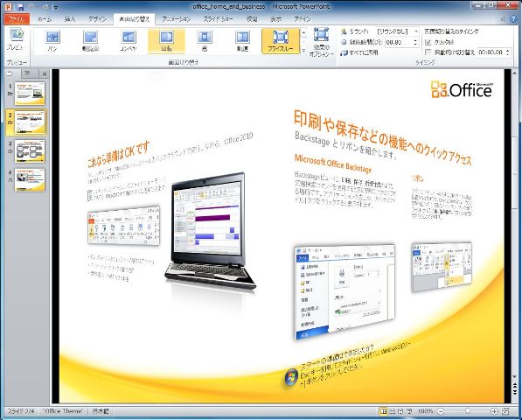Click the Microsoft Office Backstage heading
This screenshot has height=420, width=522.
(x=333, y=164)
